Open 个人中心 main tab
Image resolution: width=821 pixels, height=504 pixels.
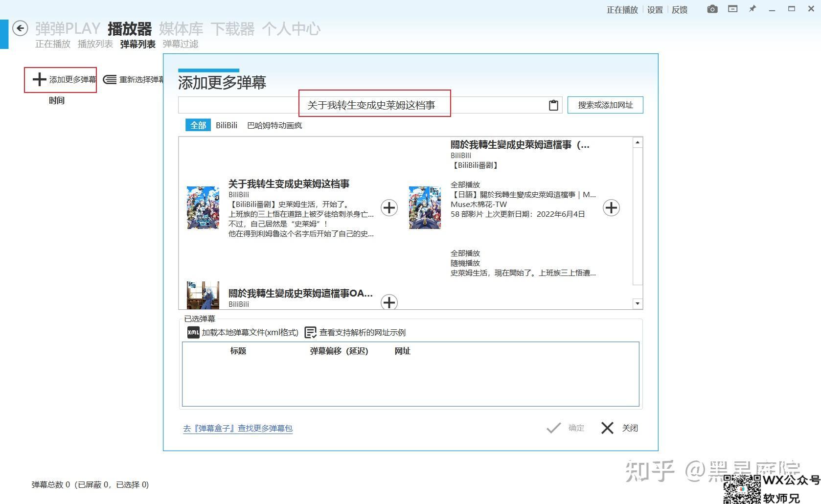point(291,29)
